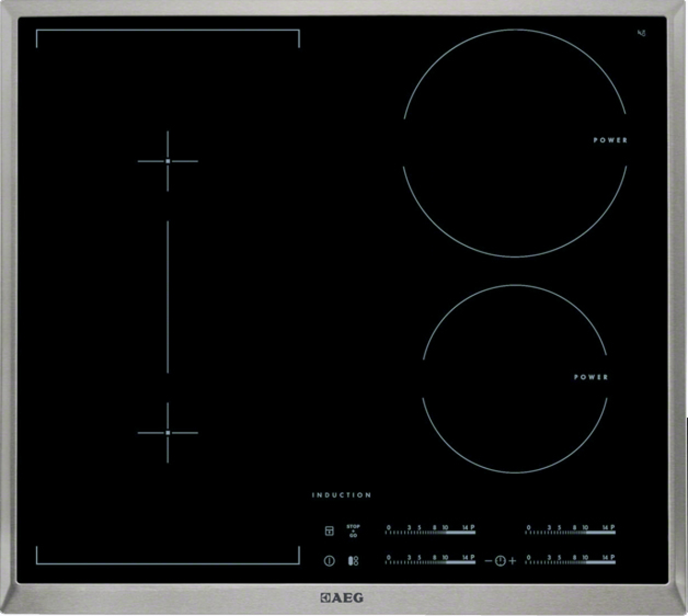Click the vertical bridge line between left zones
The width and height of the screenshot is (688, 616).
click(167, 297)
